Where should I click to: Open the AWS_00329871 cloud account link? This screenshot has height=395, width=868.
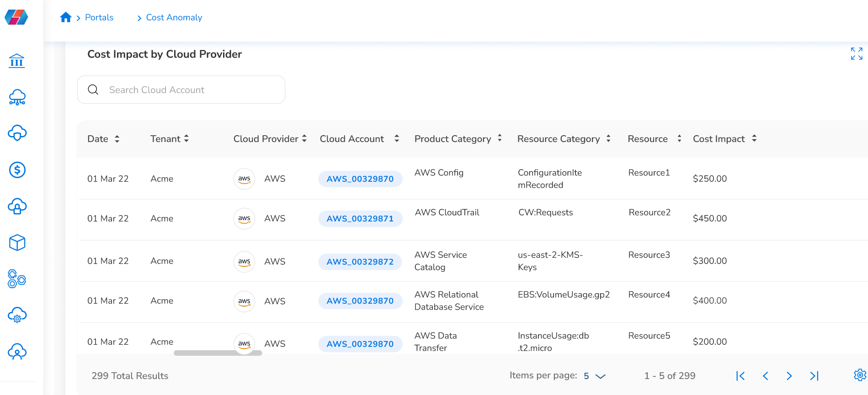tap(360, 219)
